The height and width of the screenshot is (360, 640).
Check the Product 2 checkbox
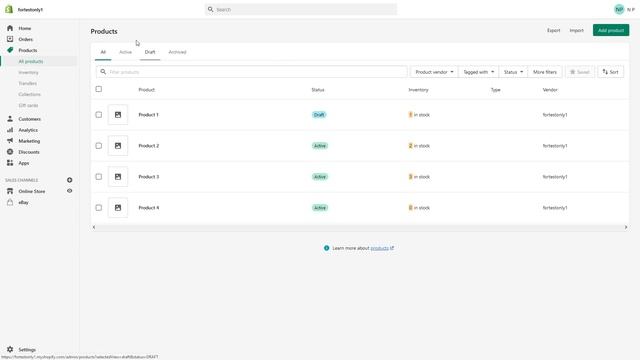(x=99, y=146)
